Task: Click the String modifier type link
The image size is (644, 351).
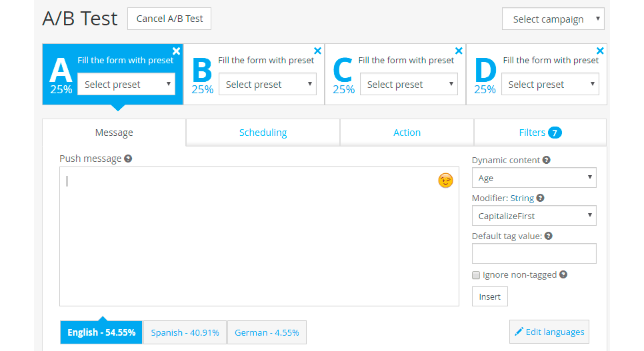Action: coord(522,198)
